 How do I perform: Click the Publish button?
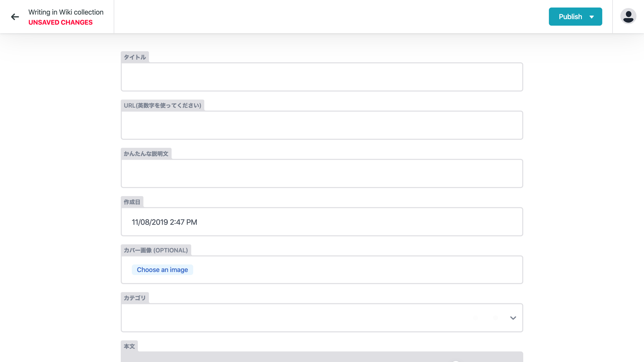pyautogui.click(x=570, y=16)
